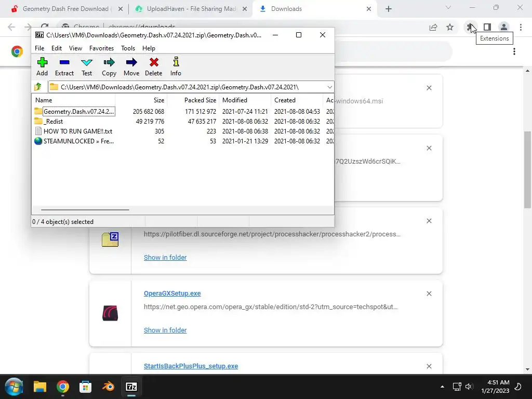Click the horizontal scrollbar in 7-Zip list
This screenshot has height=399, width=532.
[x=85, y=210]
